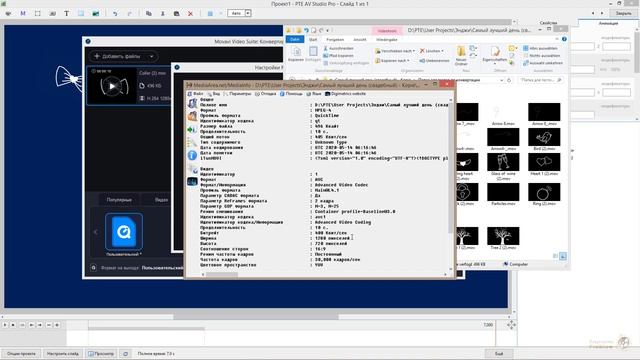Expand the Explorer address bar history dropdown
640x360 pixels.
coord(501,80)
